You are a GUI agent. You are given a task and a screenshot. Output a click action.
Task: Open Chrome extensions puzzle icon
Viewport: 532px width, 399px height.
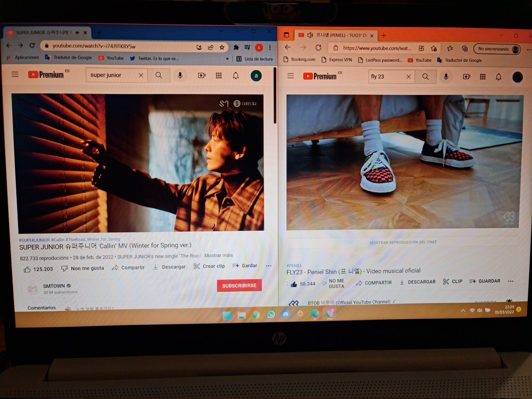(x=236, y=47)
